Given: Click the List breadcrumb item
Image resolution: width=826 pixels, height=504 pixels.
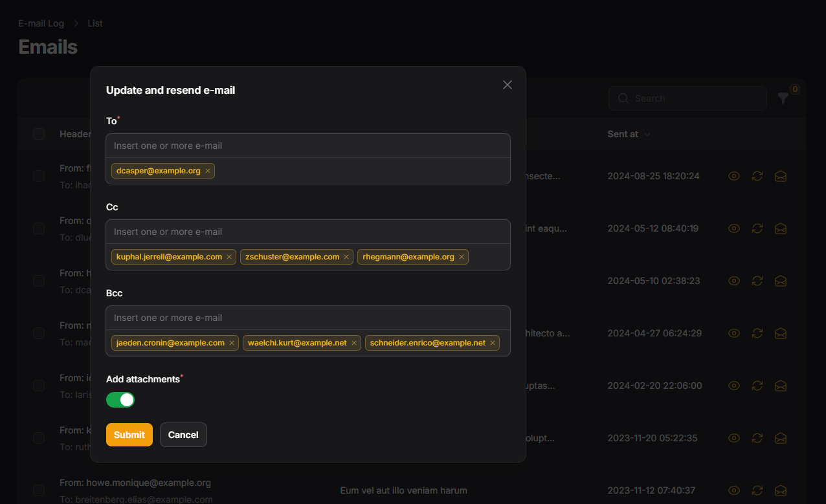Looking at the screenshot, I should (x=95, y=23).
